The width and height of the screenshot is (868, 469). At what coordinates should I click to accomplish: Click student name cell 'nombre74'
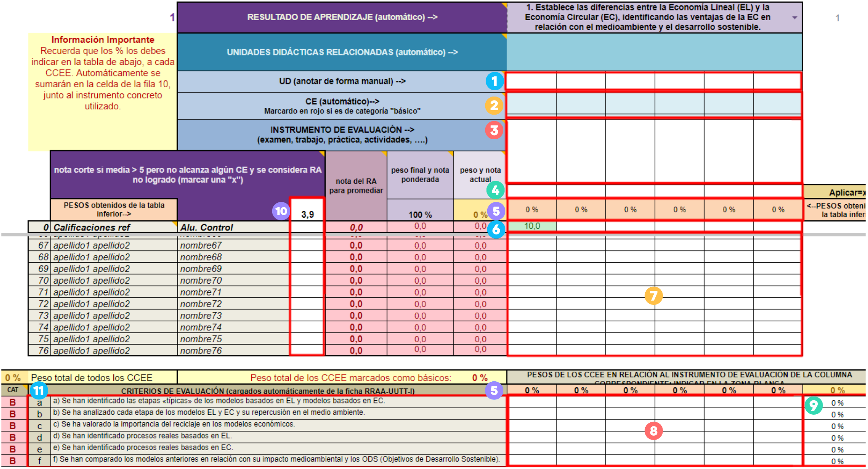(x=234, y=327)
